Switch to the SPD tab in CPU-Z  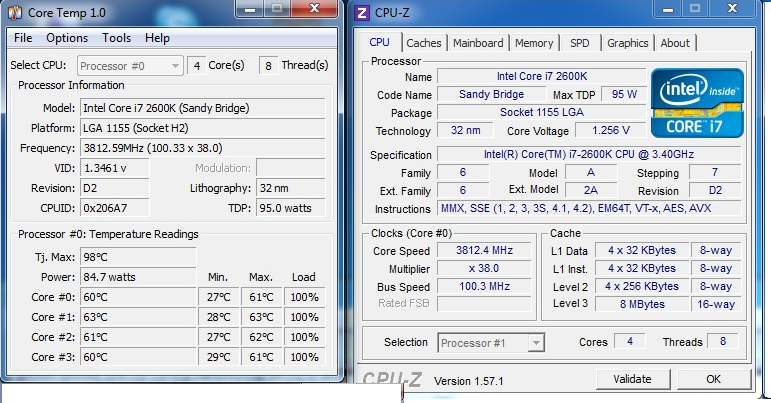point(580,43)
